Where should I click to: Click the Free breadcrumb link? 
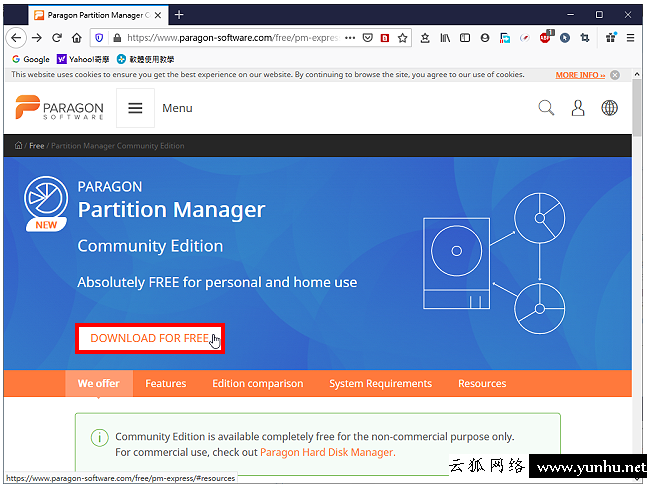coord(36,146)
